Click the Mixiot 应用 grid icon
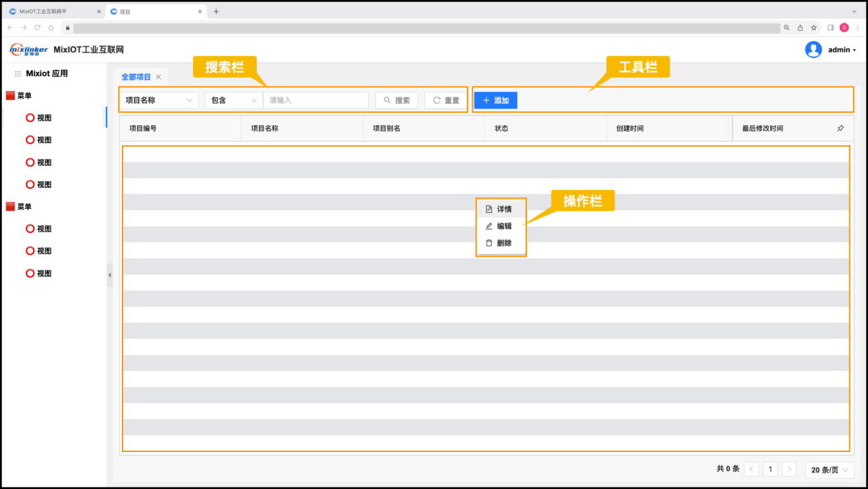 pos(18,74)
